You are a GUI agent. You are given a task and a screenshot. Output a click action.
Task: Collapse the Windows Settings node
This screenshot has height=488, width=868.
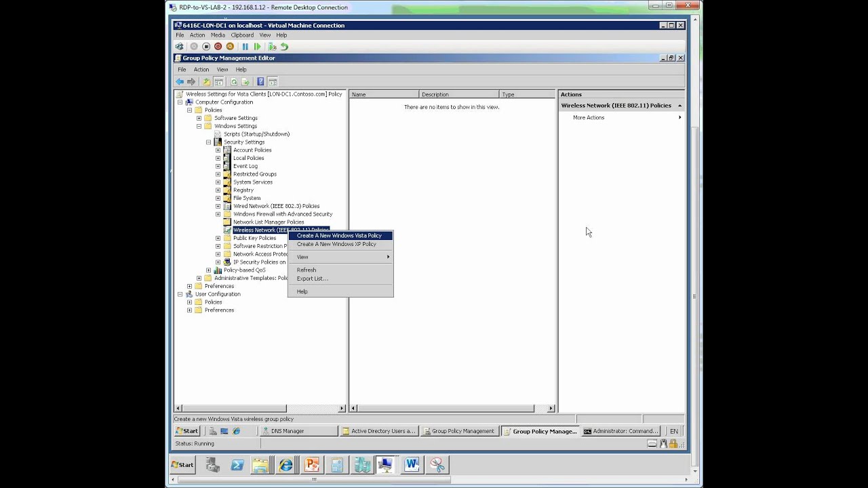pyautogui.click(x=199, y=126)
